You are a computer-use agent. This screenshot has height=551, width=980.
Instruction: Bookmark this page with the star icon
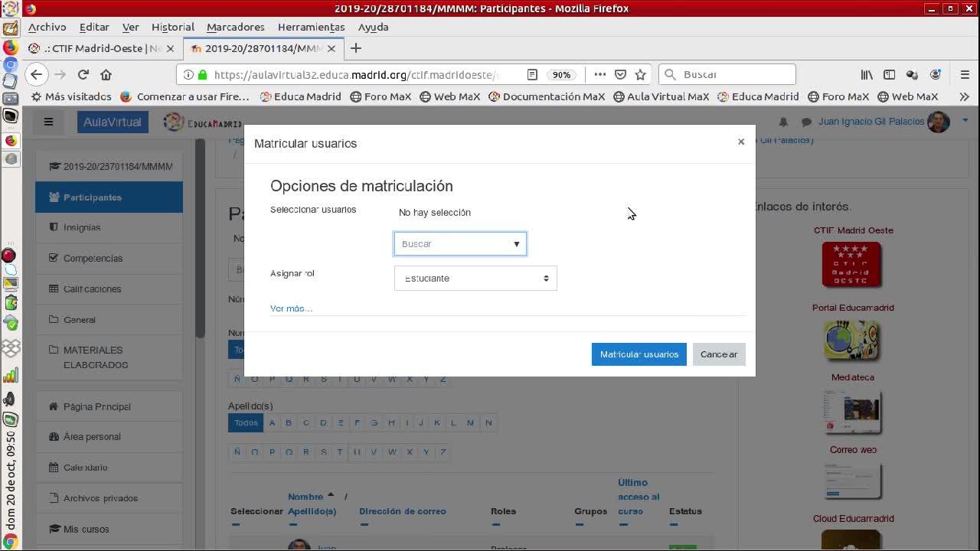[641, 74]
